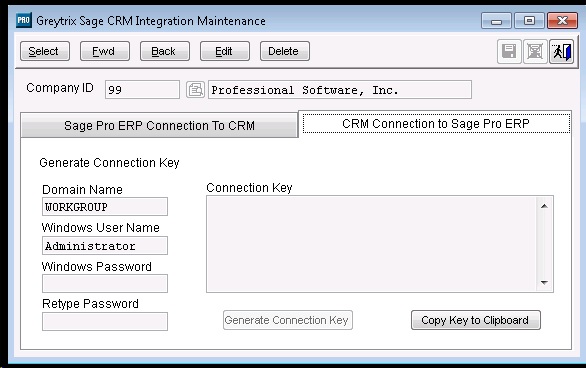Switch to Sage Pro ERP Connection To CRM tab

point(160,126)
